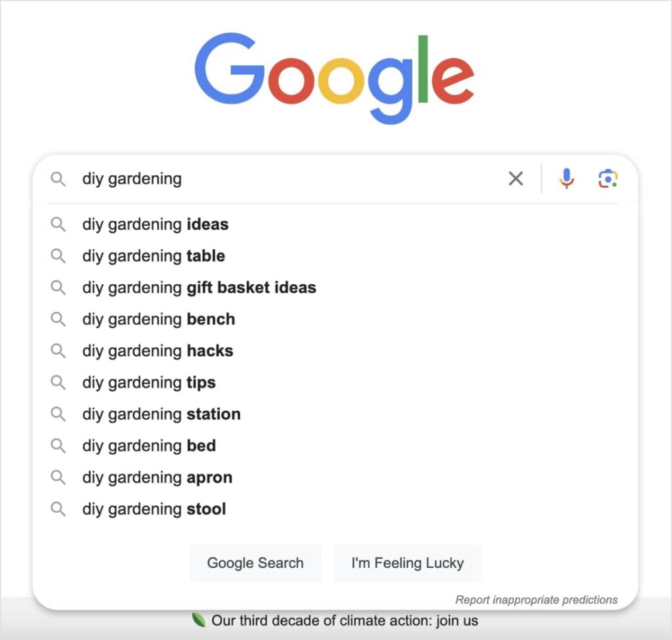Open 'Report inappropriate predictions' link
672x640 pixels.
tap(536, 599)
